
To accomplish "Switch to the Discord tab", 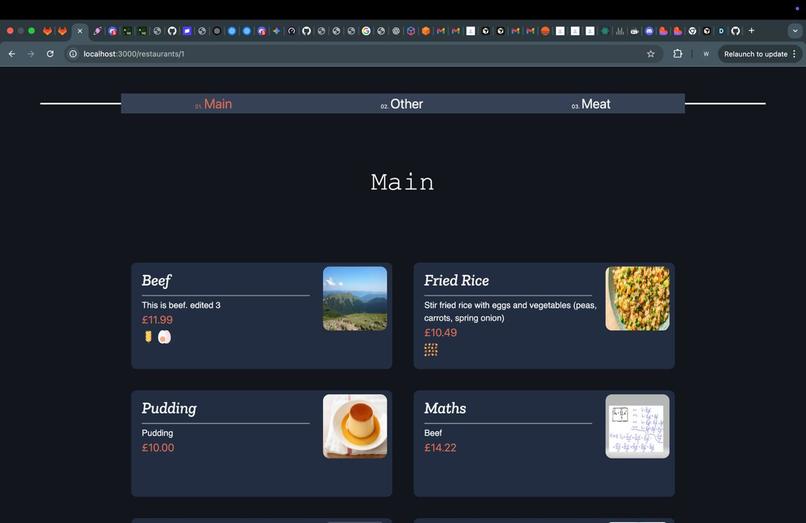I will pos(649,31).
